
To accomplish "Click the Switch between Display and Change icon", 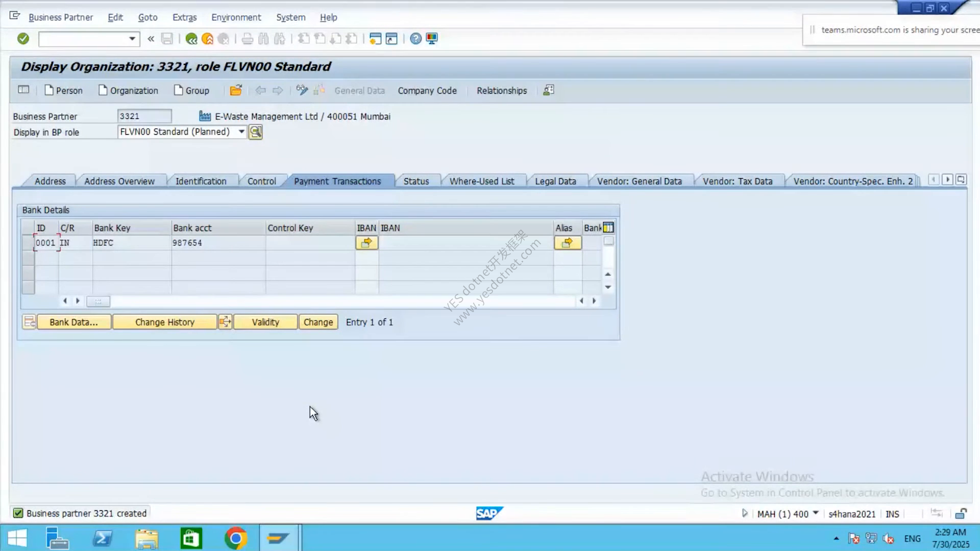I will click(302, 90).
